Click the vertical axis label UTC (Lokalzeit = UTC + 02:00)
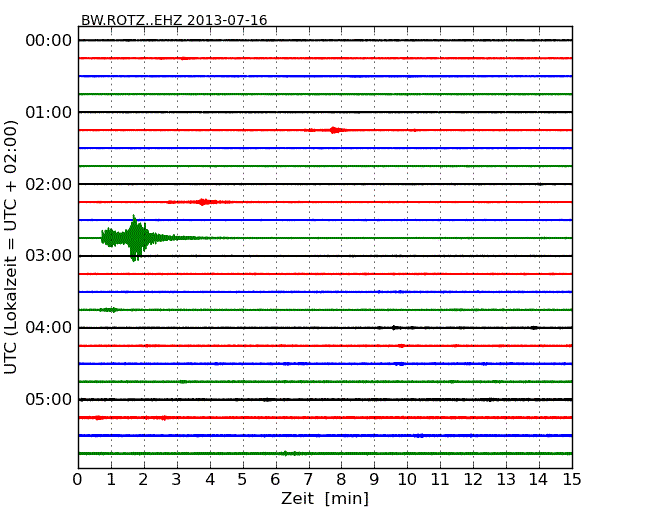 tap(11, 248)
